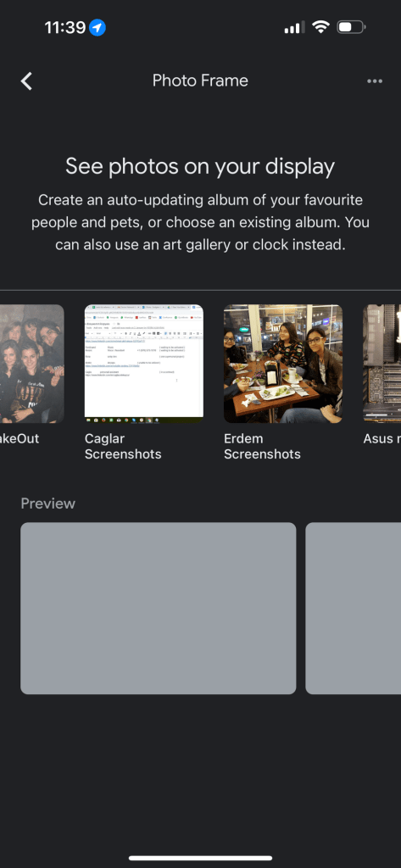Tap the battery status icon
Viewport: 401px width, 868px height.
[351, 27]
